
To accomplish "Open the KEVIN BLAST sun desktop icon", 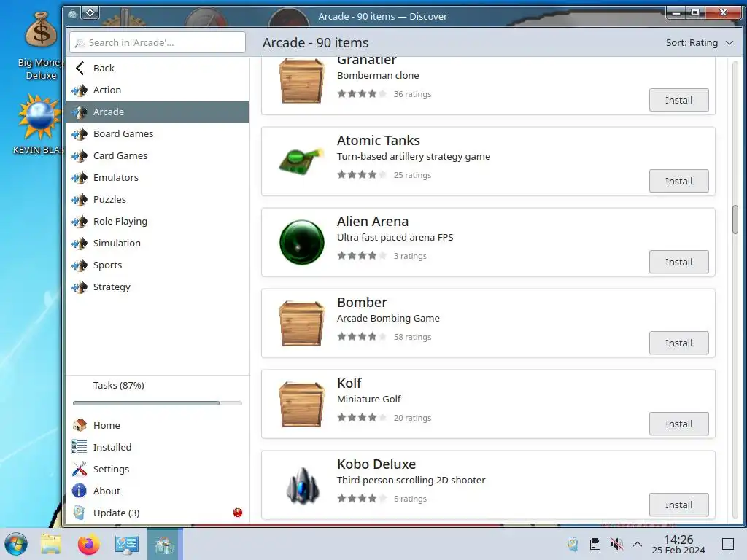I will (39, 125).
